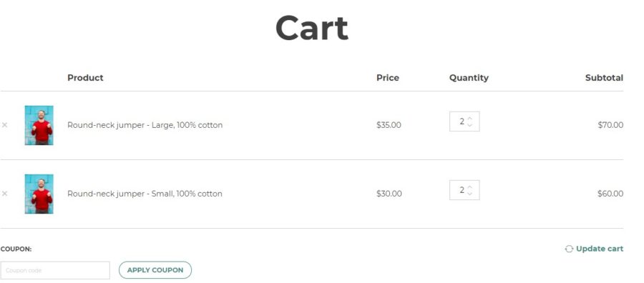Decrease the Large jumper quantity with down arrow
This screenshot has height=283, width=644.
tap(470, 124)
